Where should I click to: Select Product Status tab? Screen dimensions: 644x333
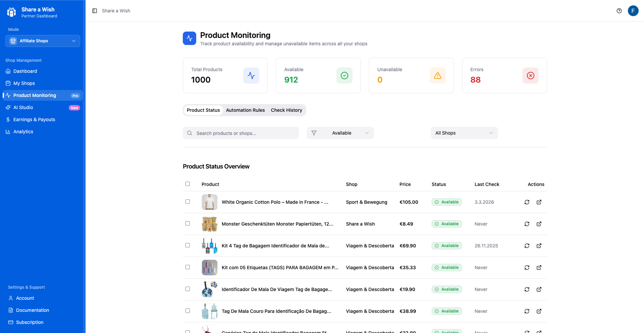point(203,110)
